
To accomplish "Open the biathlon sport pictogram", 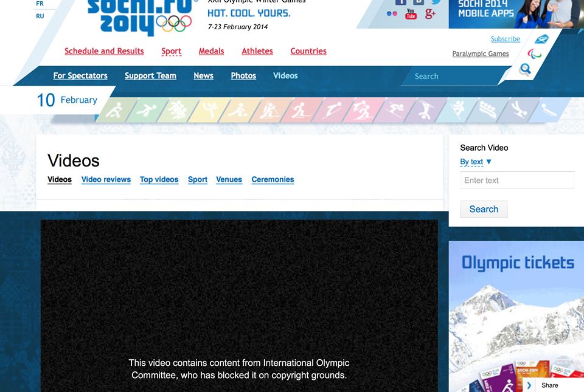I will (x=270, y=110).
